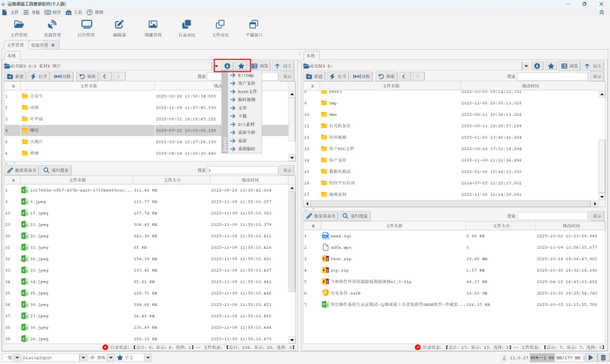Open the 图像管理 image tool
The image size is (610, 364).
[x=153, y=29]
